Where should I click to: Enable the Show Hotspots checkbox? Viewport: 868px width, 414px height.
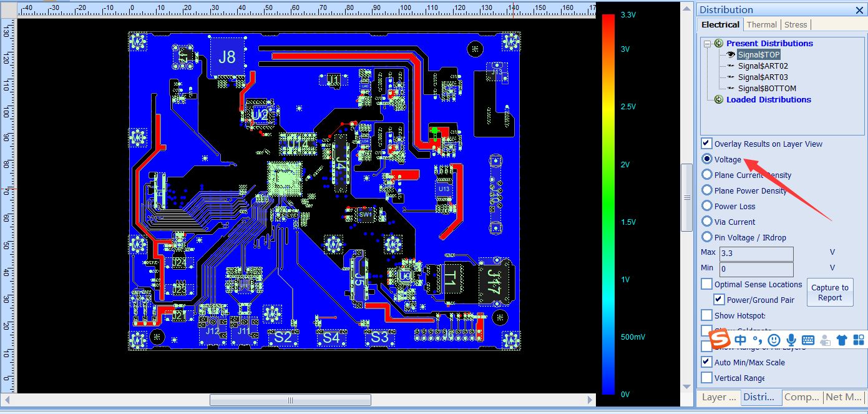(x=706, y=315)
